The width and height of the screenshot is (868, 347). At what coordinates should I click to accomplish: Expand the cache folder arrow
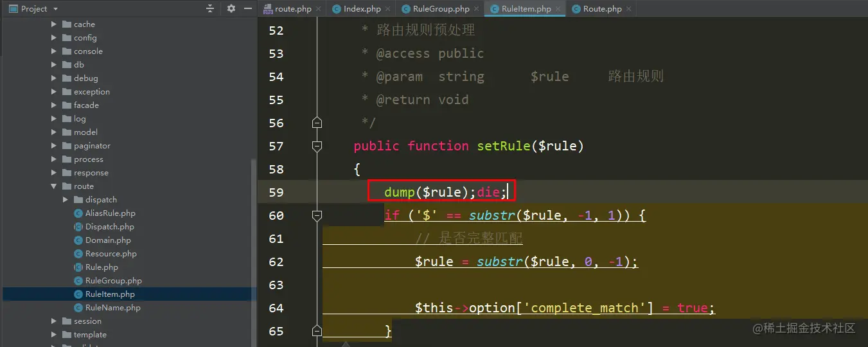55,24
